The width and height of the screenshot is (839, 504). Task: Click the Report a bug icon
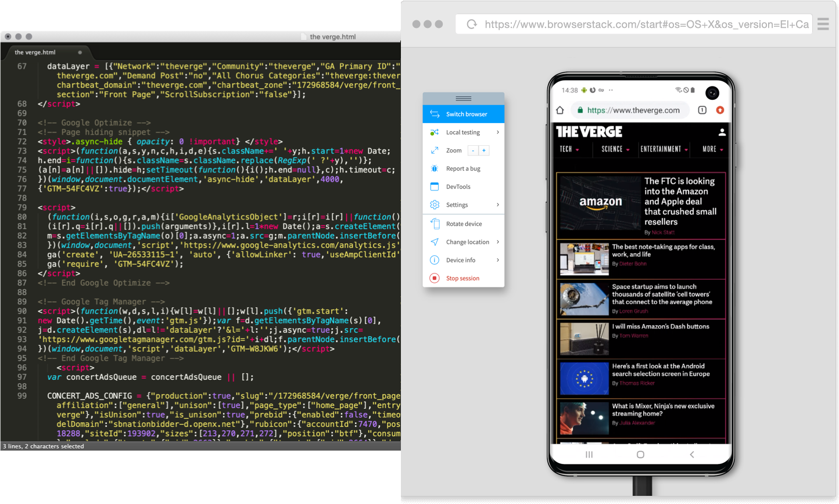pyautogui.click(x=434, y=168)
